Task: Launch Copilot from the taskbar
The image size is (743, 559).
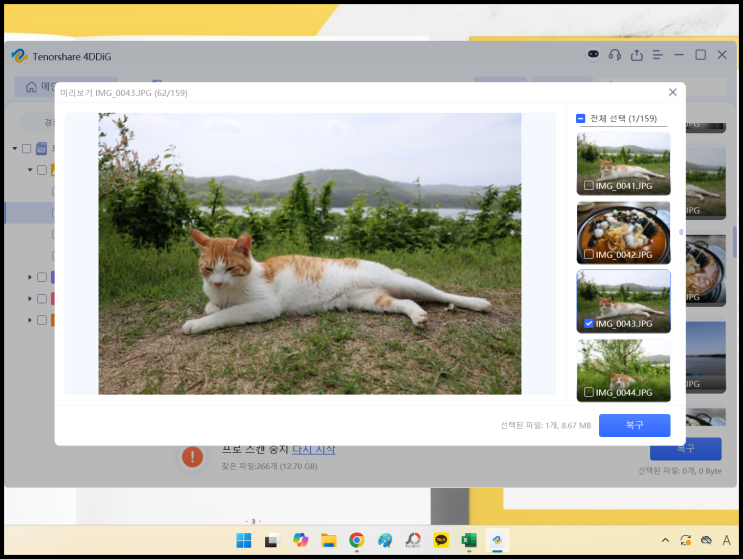Action: coord(300,540)
